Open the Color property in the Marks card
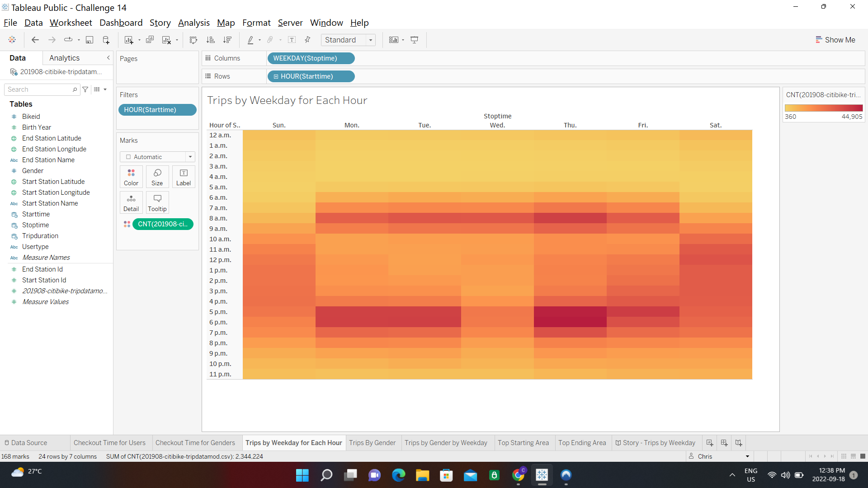 click(x=131, y=177)
